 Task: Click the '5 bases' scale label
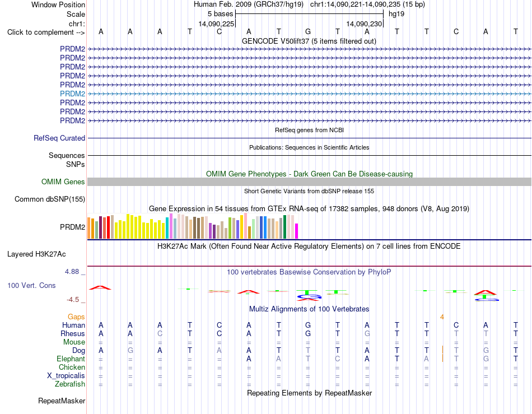coord(221,14)
